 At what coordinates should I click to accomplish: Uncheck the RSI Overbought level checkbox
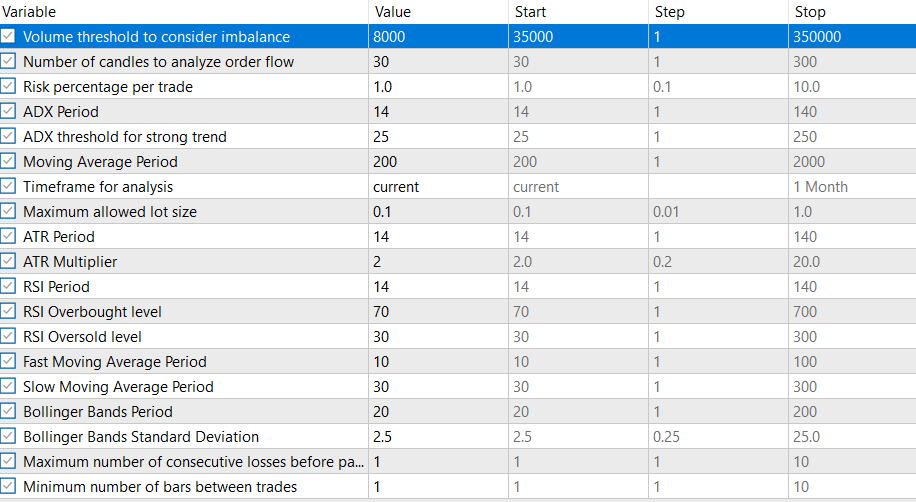click(8, 311)
